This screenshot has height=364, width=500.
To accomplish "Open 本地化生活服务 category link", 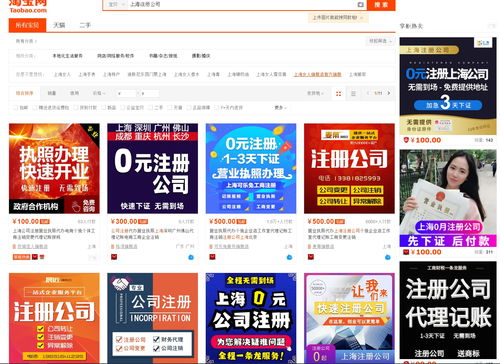I will pyautogui.click(x=67, y=56).
